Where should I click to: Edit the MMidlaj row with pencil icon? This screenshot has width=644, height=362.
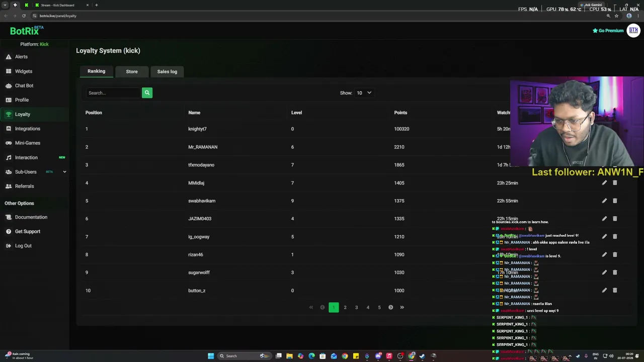click(604, 183)
